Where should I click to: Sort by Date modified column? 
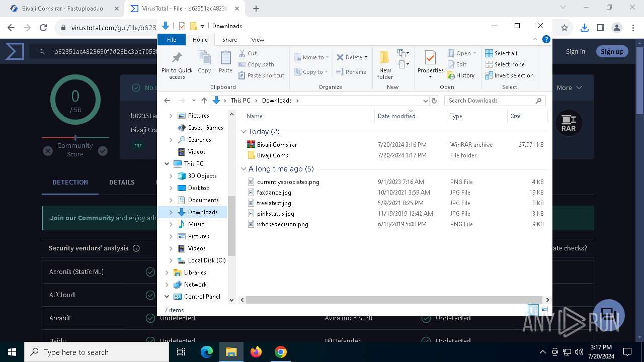[411, 116]
